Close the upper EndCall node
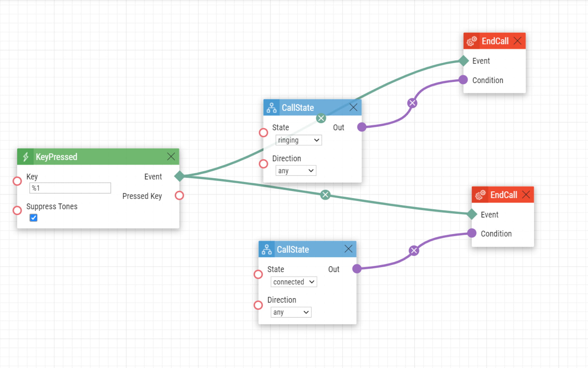This screenshot has width=588, height=368. coord(518,41)
